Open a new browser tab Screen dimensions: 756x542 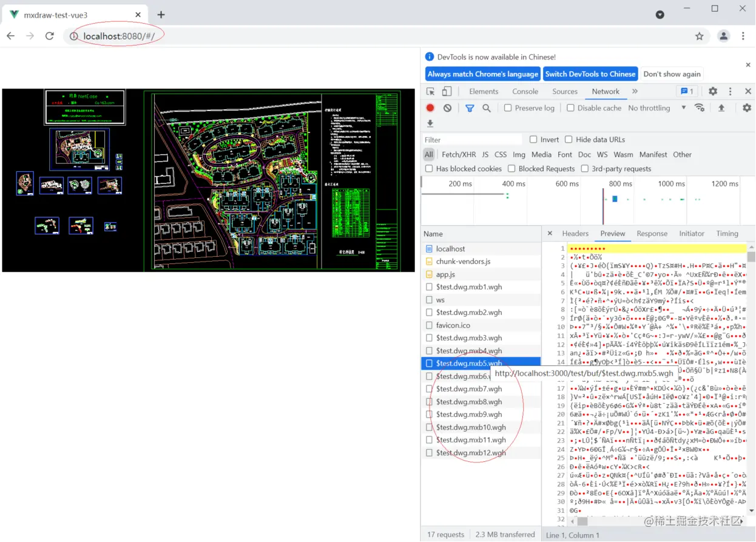click(x=161, y=15)
